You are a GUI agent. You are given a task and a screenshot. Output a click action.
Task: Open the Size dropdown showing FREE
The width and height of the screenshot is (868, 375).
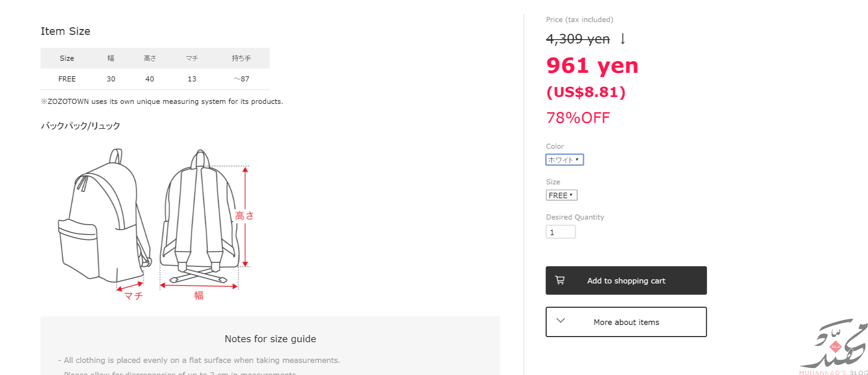(x=561, y=195)
